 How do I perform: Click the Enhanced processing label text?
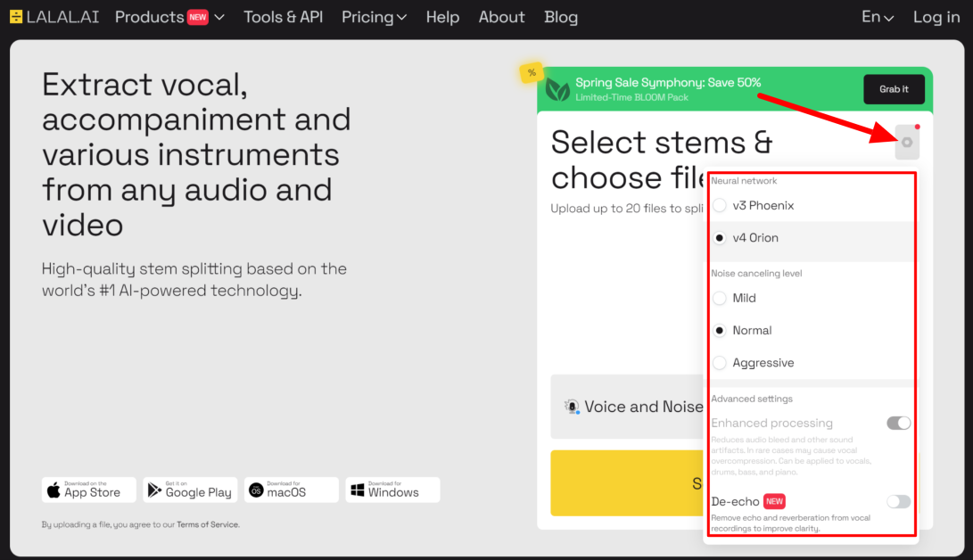(771, 423)
